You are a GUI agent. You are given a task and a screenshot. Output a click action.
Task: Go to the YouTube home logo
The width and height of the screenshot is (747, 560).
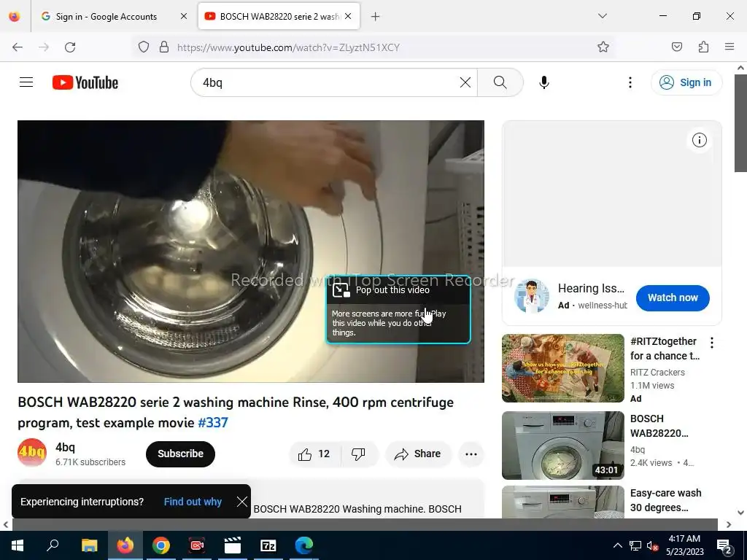coord(85,82)
